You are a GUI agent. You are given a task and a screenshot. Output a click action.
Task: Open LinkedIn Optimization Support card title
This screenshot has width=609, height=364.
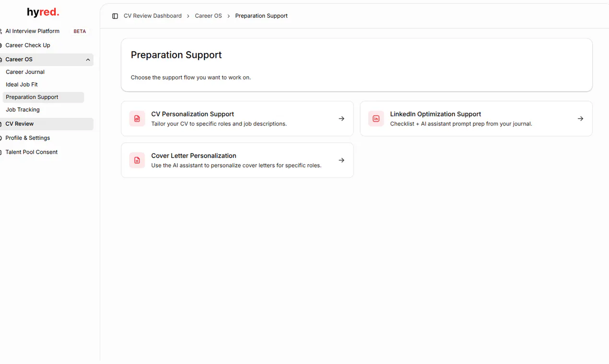(x=435, y=114)
